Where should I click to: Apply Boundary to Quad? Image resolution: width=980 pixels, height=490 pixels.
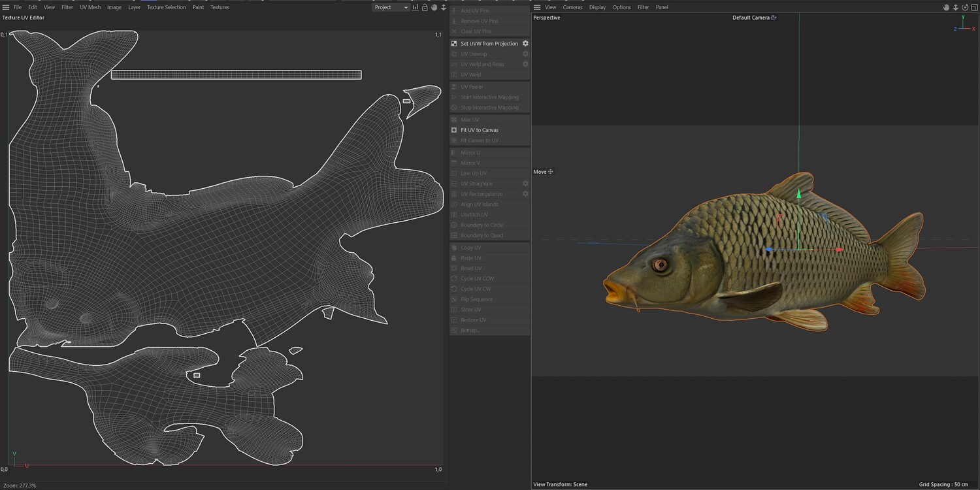(490, 235)
